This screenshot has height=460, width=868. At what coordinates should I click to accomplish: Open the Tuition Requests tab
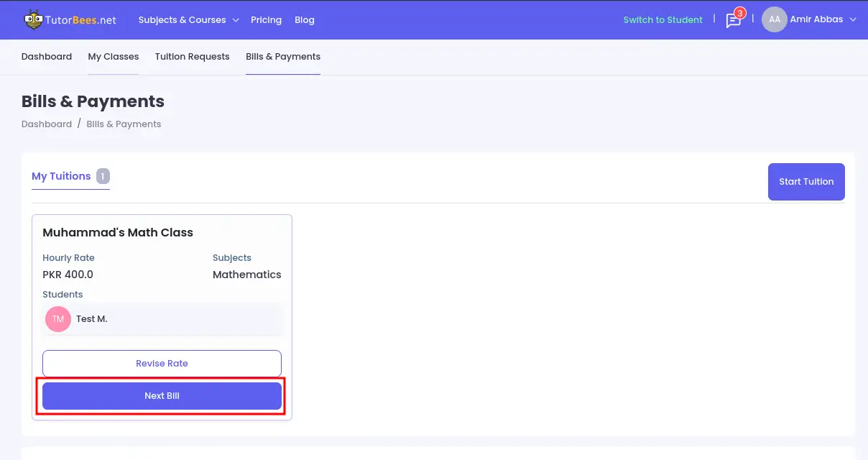coord(192,56)
